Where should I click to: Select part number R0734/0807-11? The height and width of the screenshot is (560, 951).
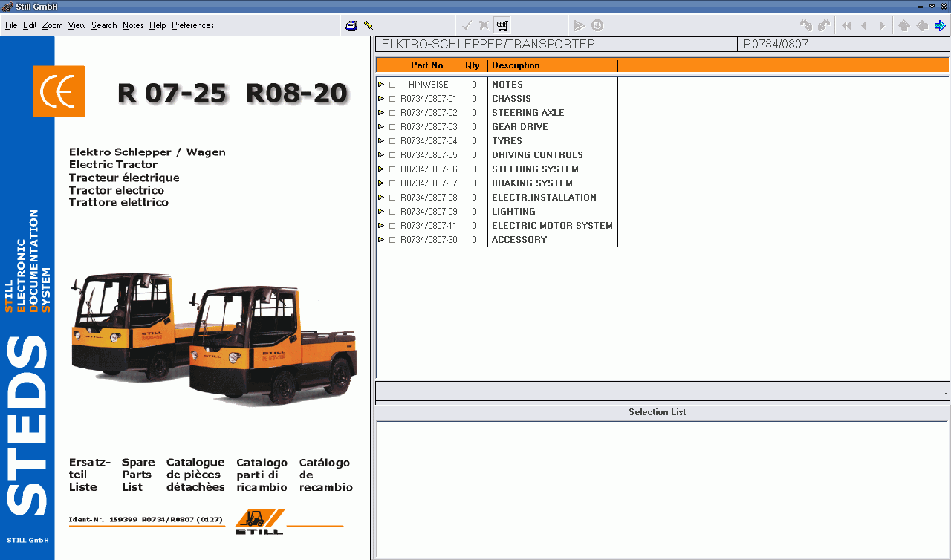tap(429, 226)
